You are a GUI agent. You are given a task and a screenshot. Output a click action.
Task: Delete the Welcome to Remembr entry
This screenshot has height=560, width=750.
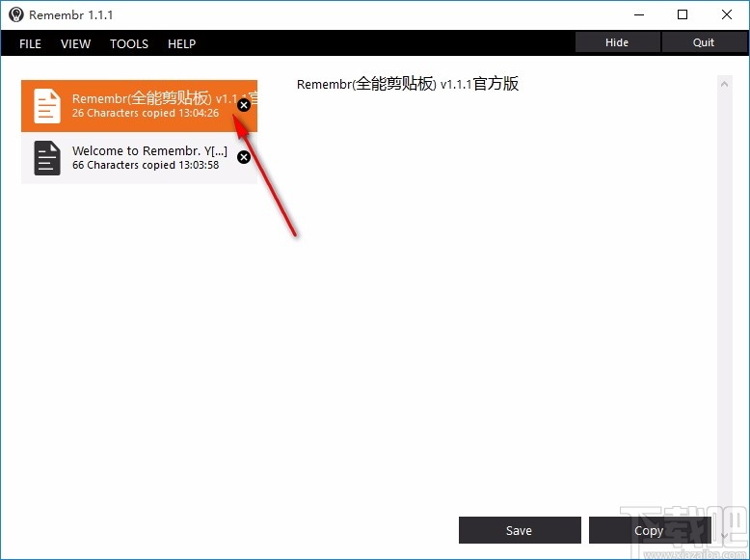point(244,157)
